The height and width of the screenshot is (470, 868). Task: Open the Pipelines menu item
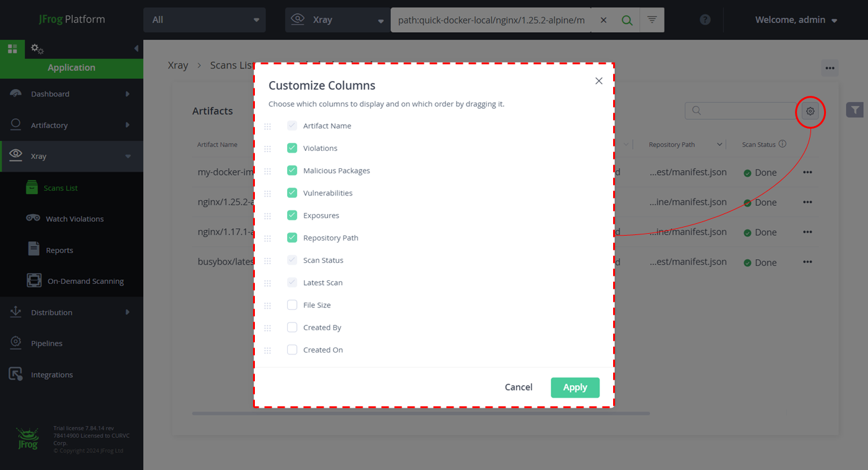pos(47,343)
